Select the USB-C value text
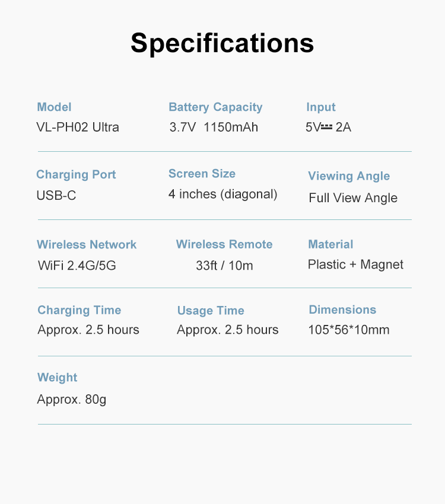445x504 pixels. (x=56, y=196)
